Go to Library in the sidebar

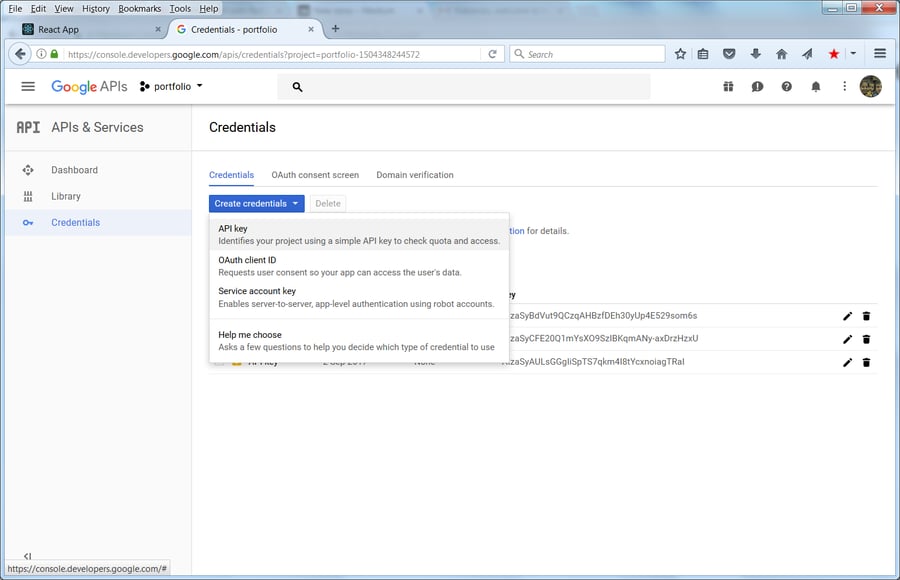pyautogui.click(x=66, y=196)
